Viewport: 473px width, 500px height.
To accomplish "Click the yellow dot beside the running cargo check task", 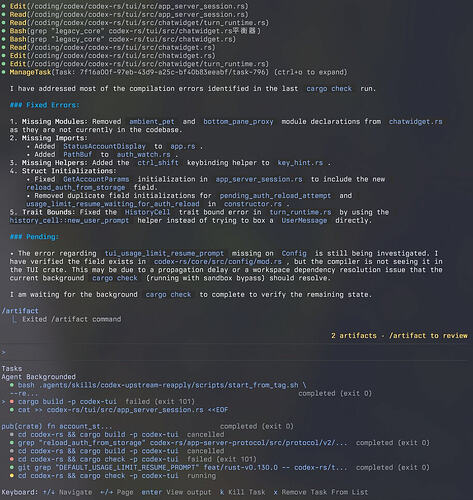I will [x=12, y=476].
